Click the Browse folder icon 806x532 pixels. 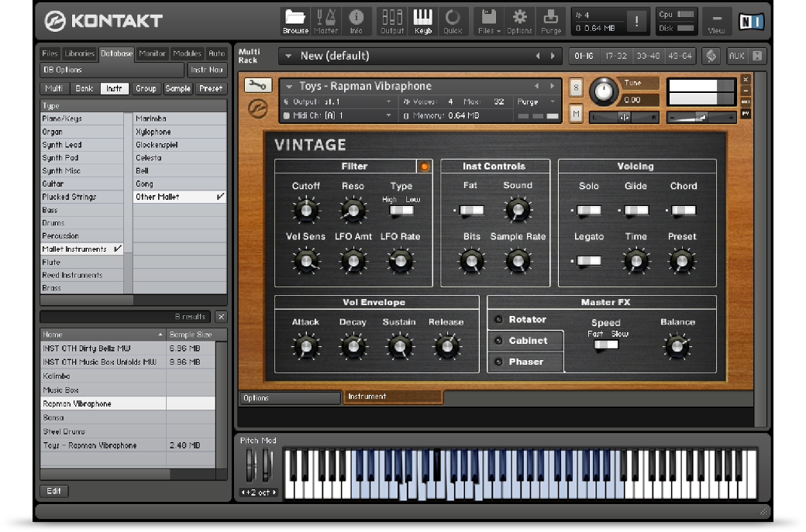(295, 21)
